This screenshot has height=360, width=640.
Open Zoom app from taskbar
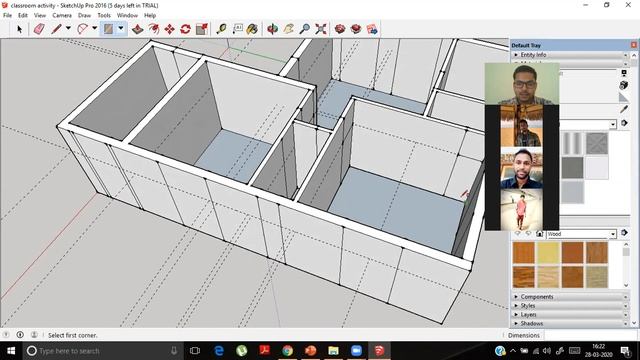coord(356,351)
